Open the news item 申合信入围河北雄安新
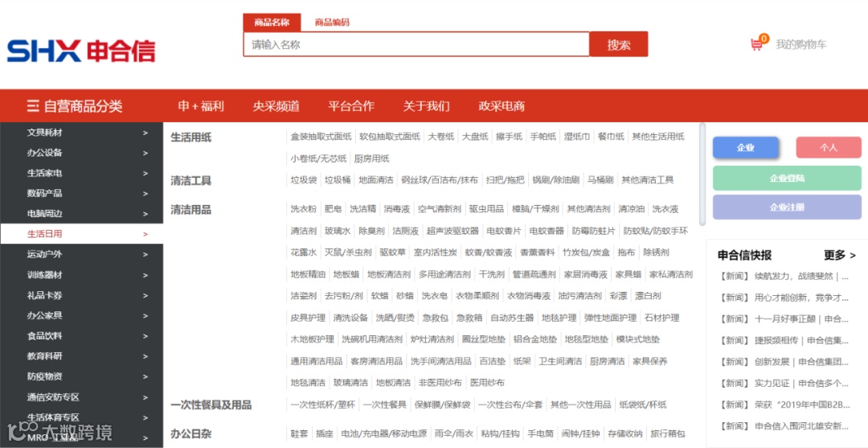 click(x=784, y=426)
